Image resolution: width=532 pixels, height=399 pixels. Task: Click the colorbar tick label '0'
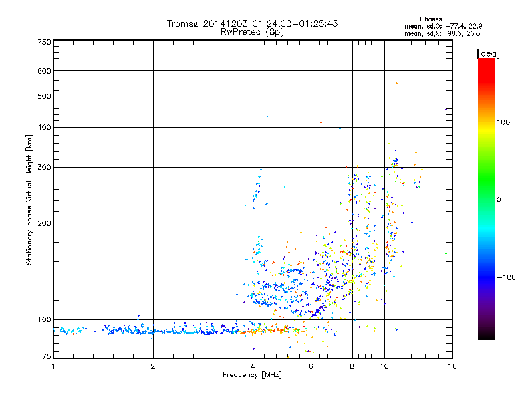click(x=499, y=200)
